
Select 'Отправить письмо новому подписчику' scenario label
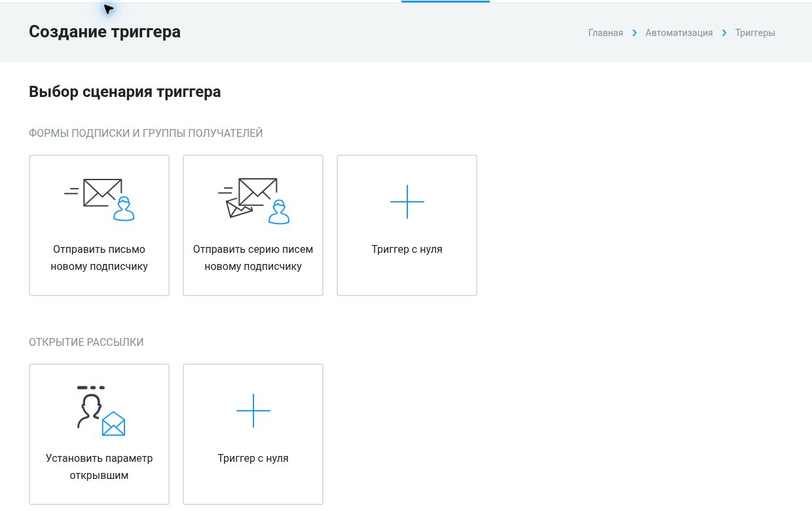pos(100,258)
